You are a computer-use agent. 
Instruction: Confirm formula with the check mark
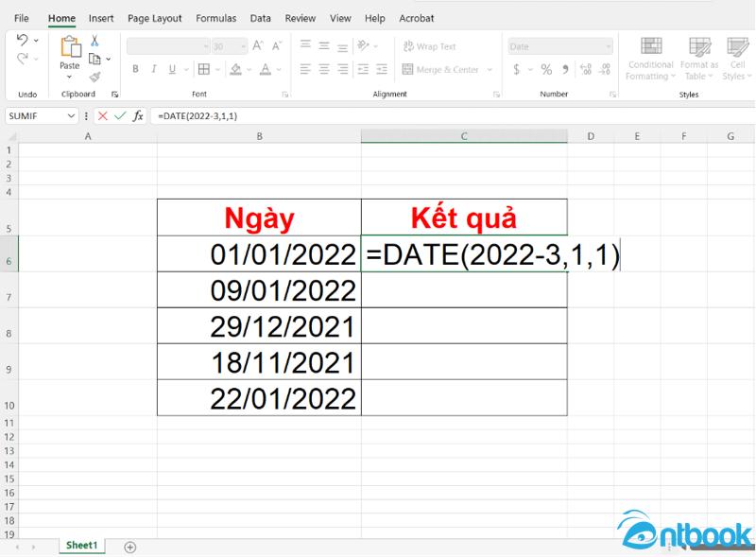[x=120, y=115]
